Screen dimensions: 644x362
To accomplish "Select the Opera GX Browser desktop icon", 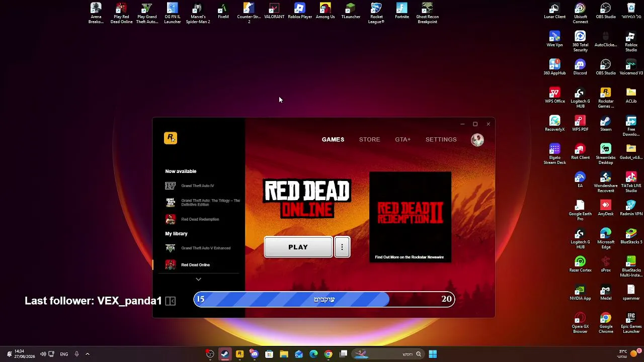I will click(580, 323).
